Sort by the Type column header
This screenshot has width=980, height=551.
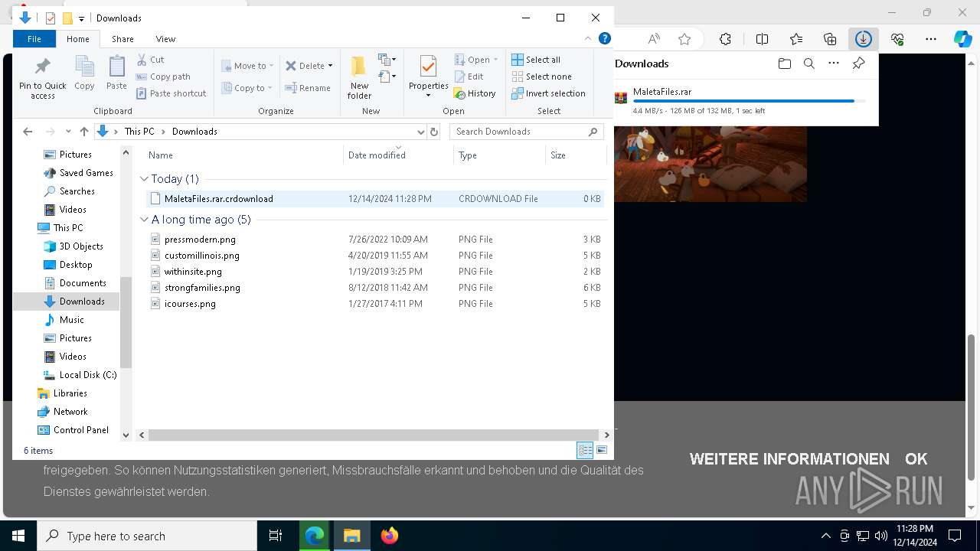[x=499, y=155]
